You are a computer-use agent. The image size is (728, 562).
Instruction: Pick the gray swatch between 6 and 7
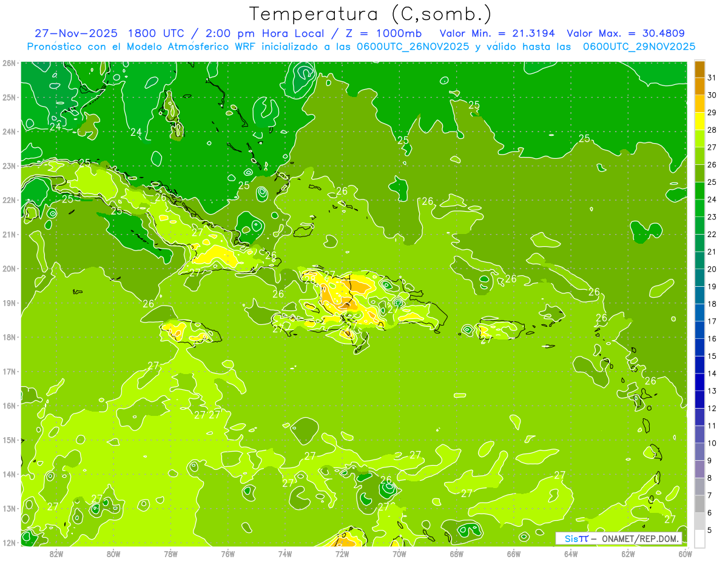[699, 504]
